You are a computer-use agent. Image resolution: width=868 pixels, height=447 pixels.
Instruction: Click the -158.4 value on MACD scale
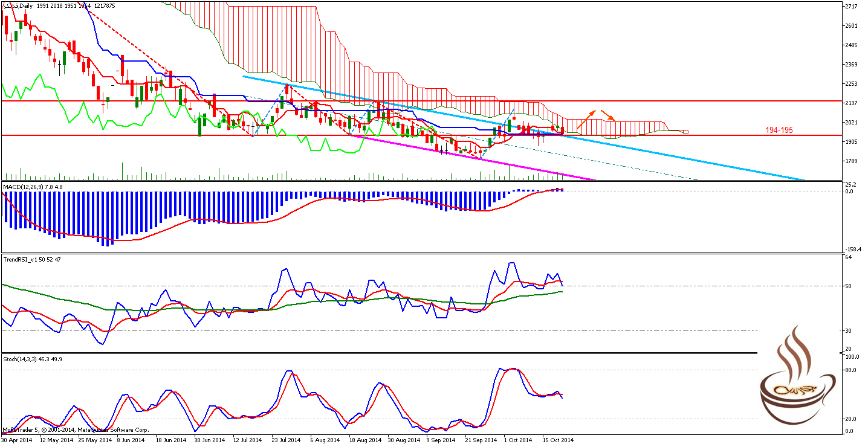pyautogui.click(x=853, y=249)
